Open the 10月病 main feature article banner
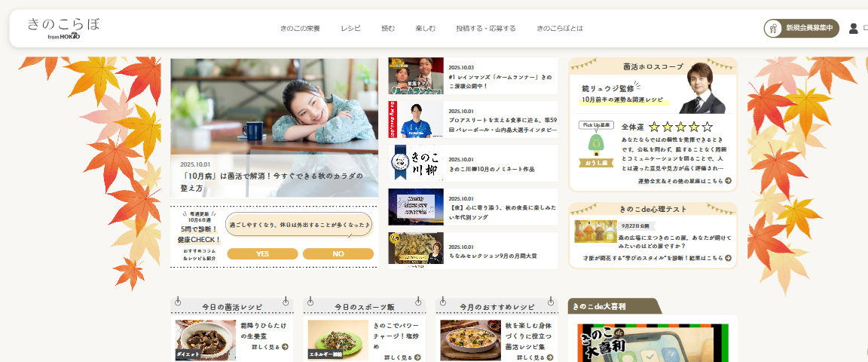This screenshot has height=362, width=868. [274, 128]
